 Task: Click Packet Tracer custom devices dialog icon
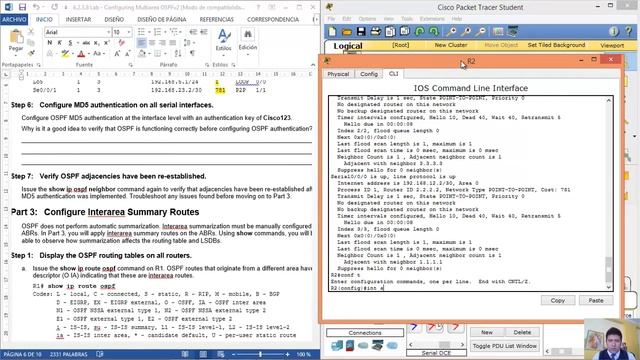pos(513,31)
